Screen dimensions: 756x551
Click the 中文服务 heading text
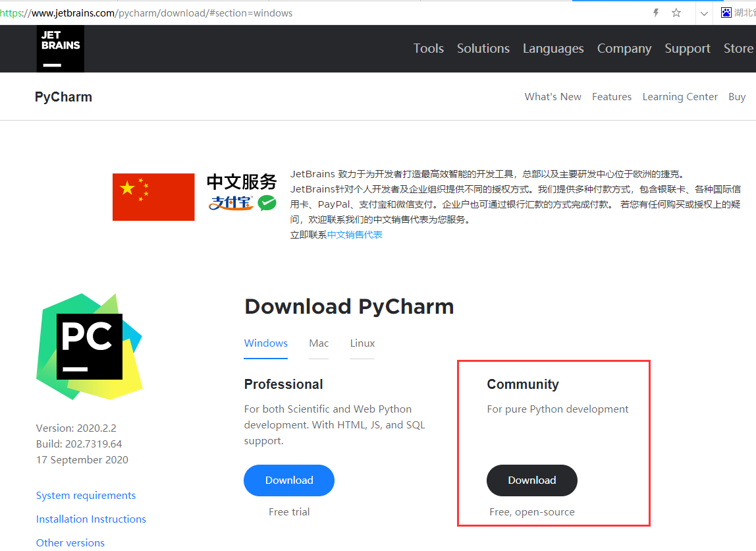click(x=242, y=182)
